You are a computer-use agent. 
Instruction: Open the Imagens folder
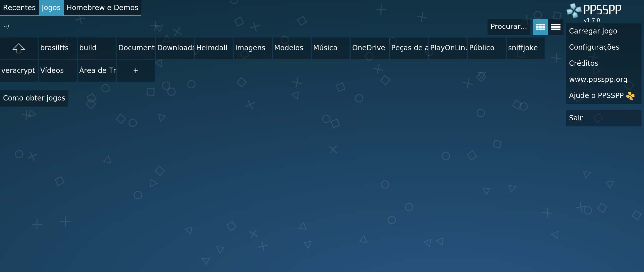[x=253, y=48]
